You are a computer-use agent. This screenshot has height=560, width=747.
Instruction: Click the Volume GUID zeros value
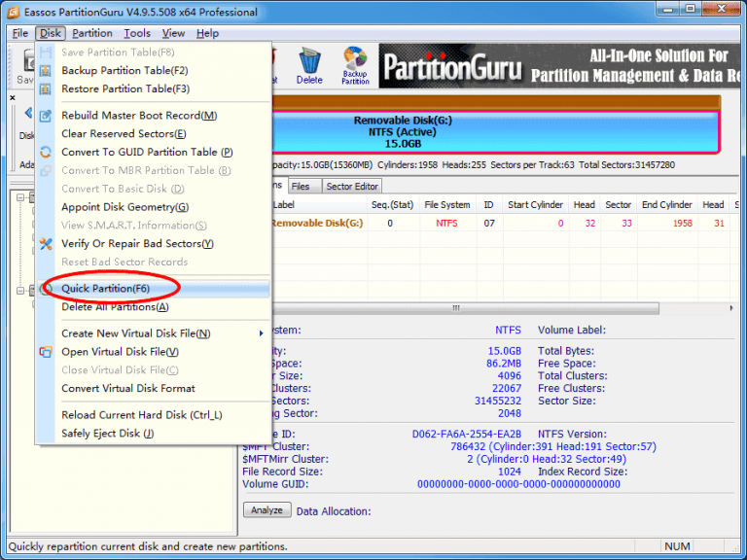tap(518, 484)
